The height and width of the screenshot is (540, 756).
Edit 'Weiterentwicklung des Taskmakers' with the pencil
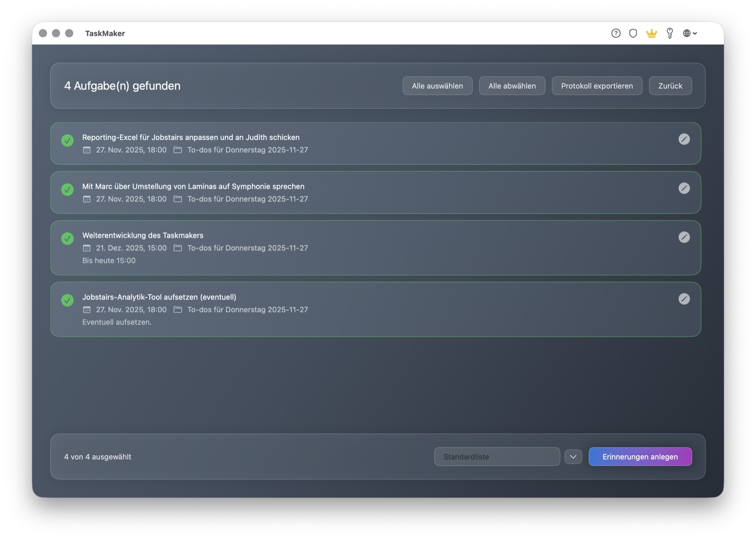[684, 237]
